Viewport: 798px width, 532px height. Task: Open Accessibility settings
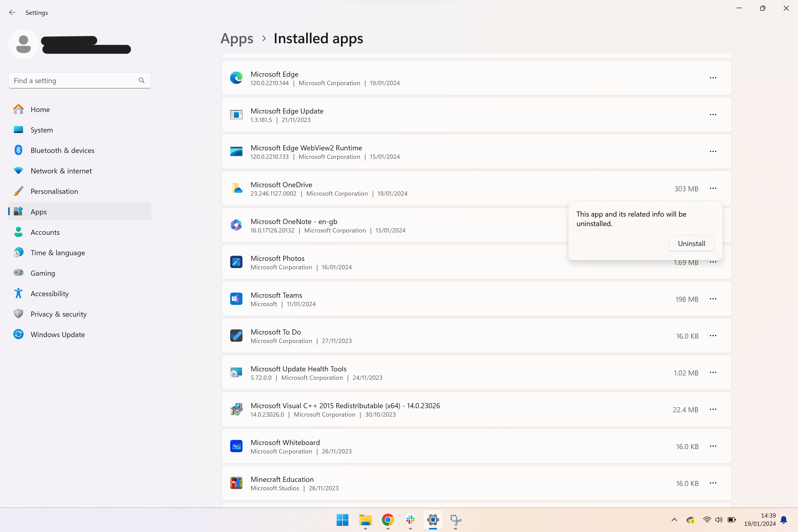(x=80, y=293)
